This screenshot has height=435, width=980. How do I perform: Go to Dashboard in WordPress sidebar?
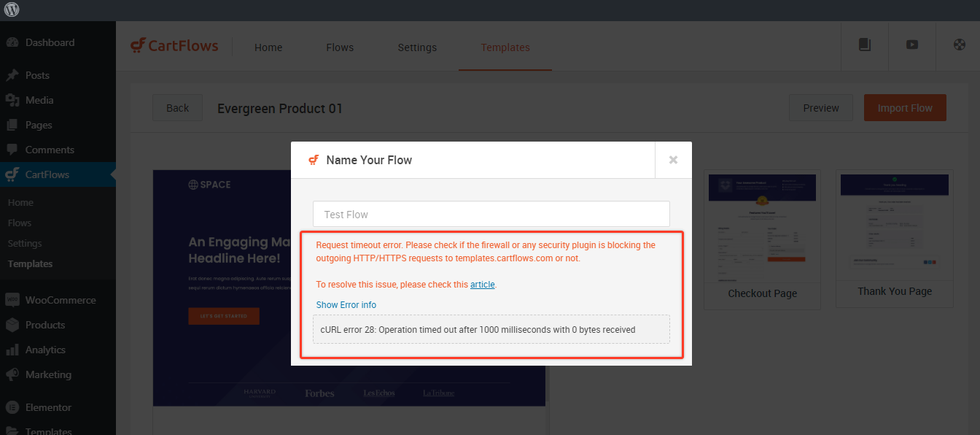pos(50,42)
